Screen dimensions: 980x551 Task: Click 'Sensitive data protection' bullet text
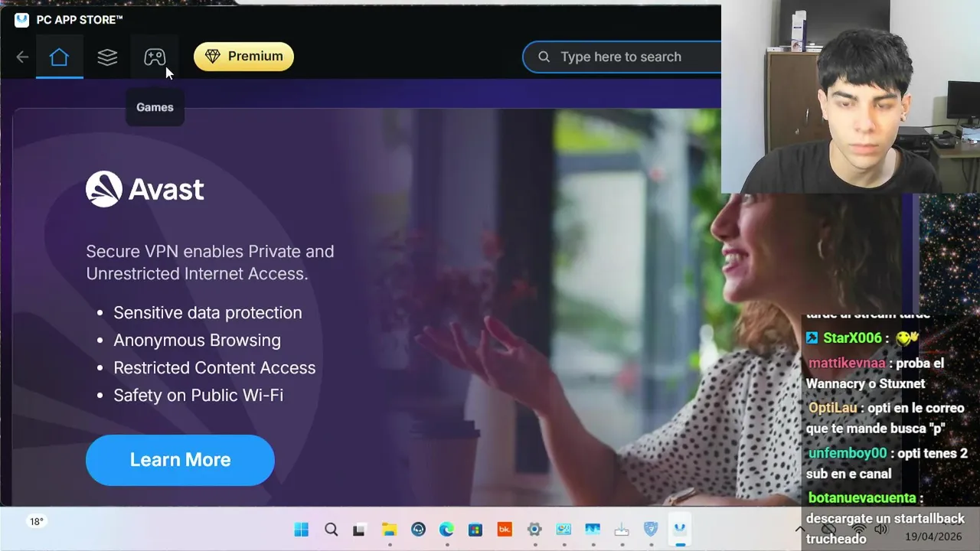coord(207,313)
